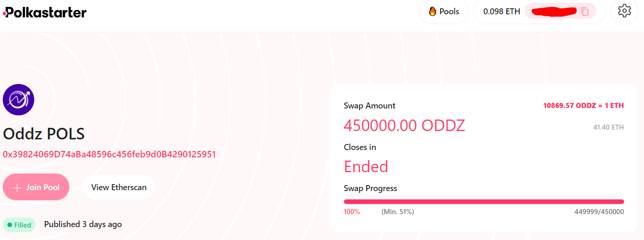Open the settings gear
644x240 pixels.
point(624,11)
